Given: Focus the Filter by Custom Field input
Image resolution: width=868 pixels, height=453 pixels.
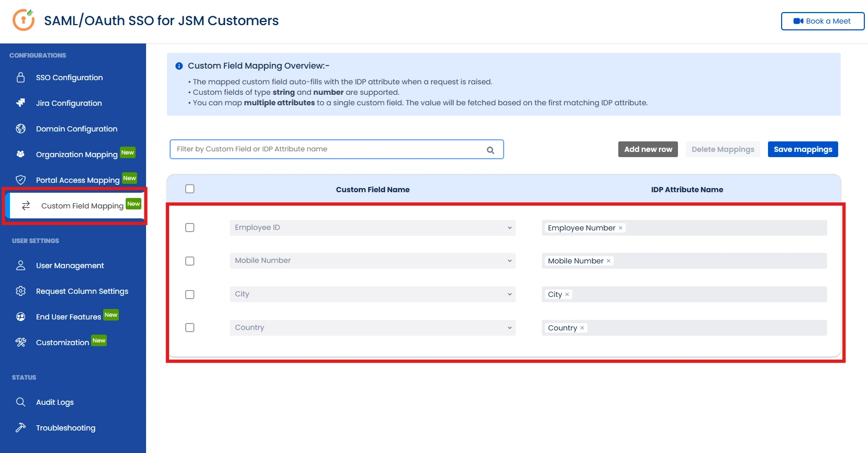Looking at the screenshot, I should coord(337,149).
